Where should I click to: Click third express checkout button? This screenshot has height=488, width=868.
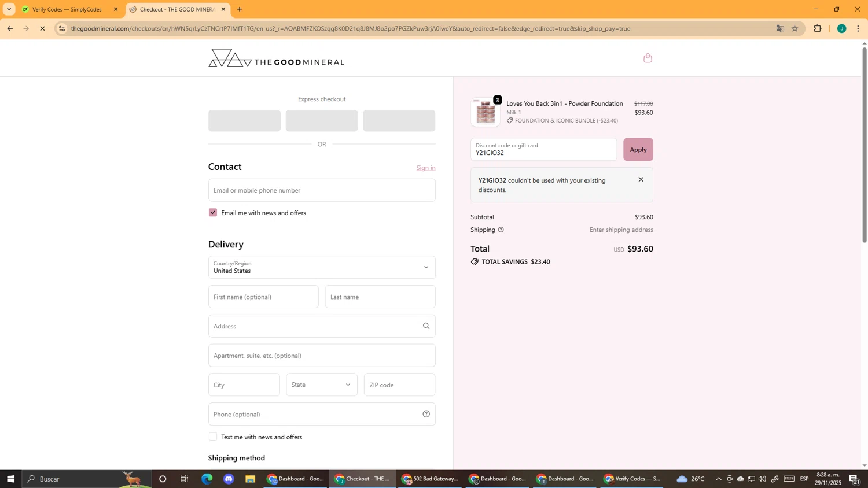[x=399, y=121]
